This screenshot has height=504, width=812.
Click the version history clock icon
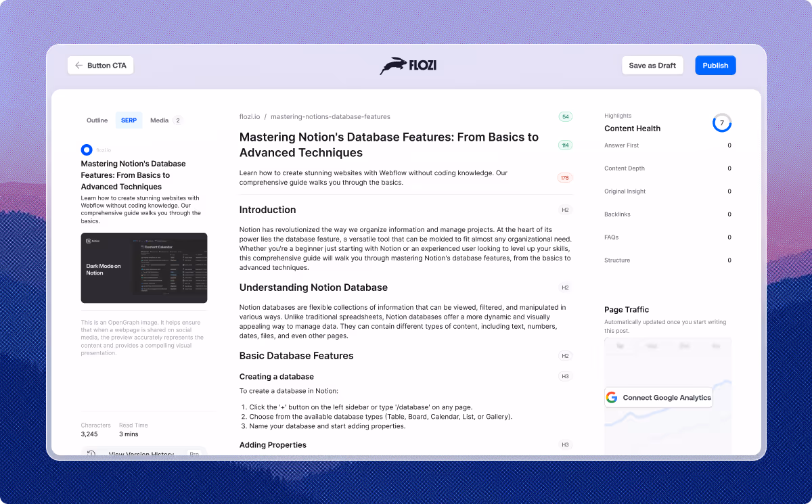tap(91, 454)
